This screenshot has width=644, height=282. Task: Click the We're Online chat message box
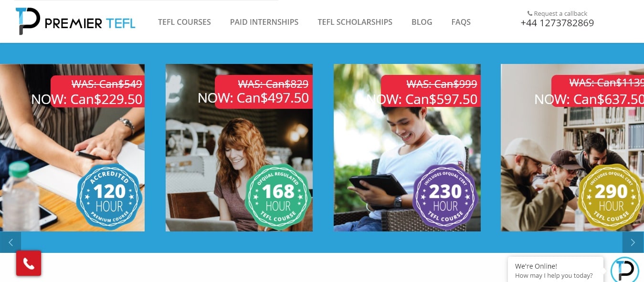tap(556, 270)
